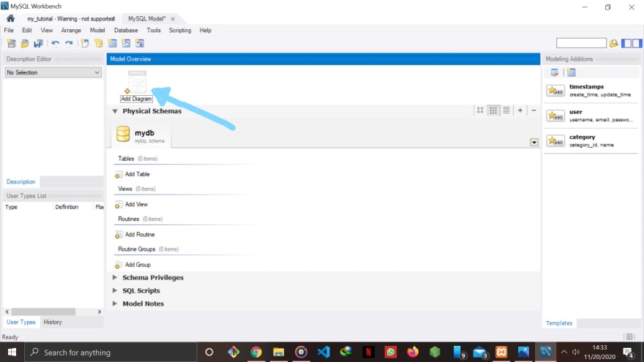The image size is (644, 362).
Task: Click into the toolbar search field
Action: click(x=581, y=42)
